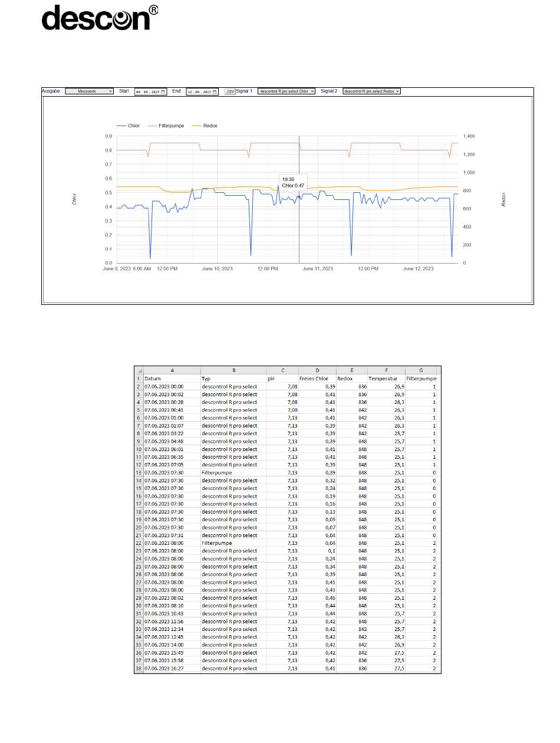This screenshot has height=743, width=560.
Task: Open the Signal 1 Chlor dropdown
Action: tap(286, 91)
